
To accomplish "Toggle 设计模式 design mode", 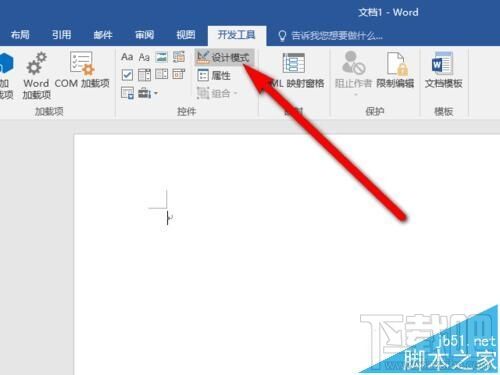I will point(225,57).
